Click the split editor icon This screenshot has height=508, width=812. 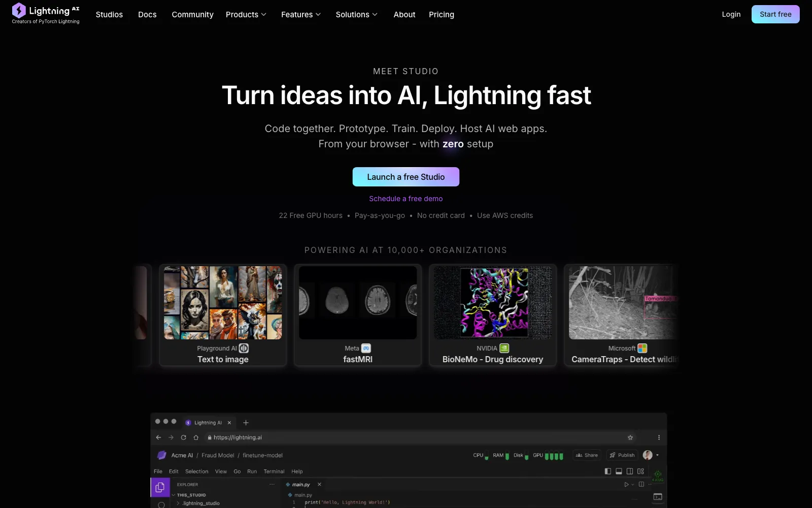pyautogui.click(x=641, y=485)
